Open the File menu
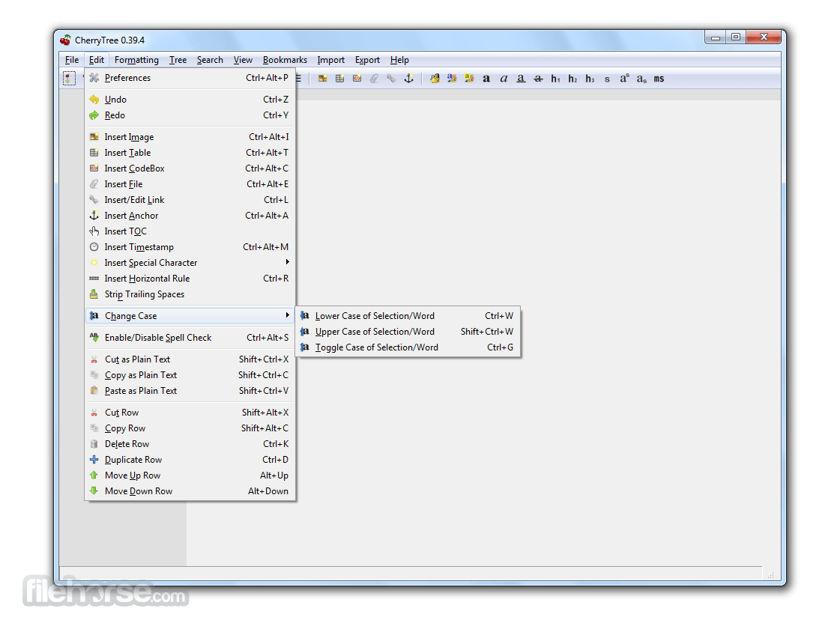This screenshot has height=629, width=840. tap(72, 60)
